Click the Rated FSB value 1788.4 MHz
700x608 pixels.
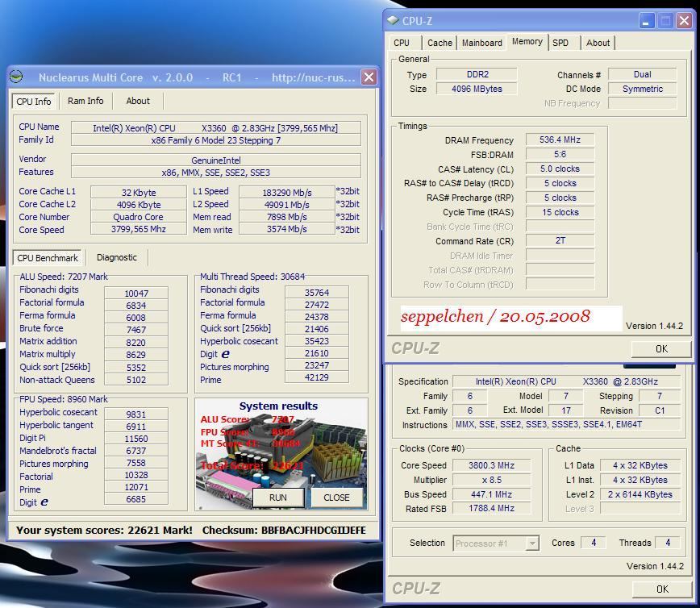[491, 509]
